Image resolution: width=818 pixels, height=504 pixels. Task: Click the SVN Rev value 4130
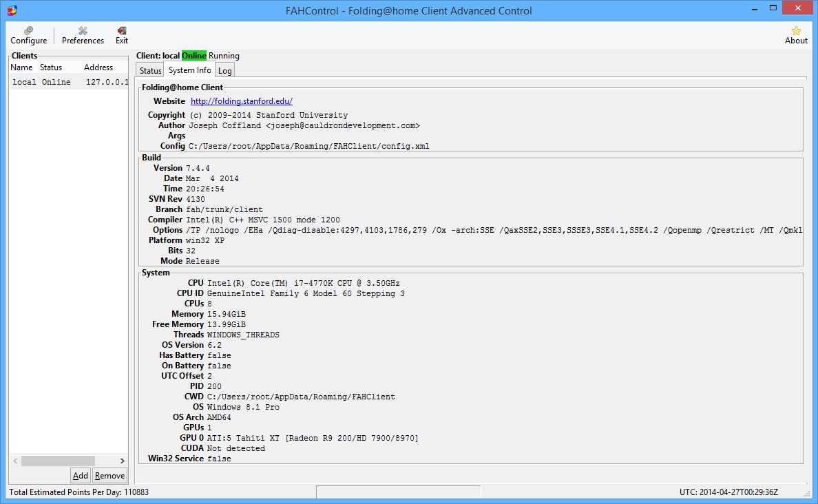coord(195,199)
